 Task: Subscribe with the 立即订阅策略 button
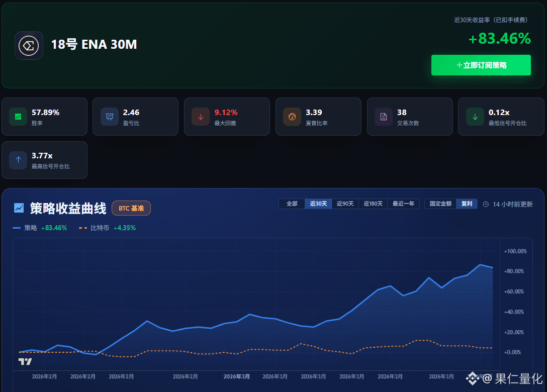[481, 65]
